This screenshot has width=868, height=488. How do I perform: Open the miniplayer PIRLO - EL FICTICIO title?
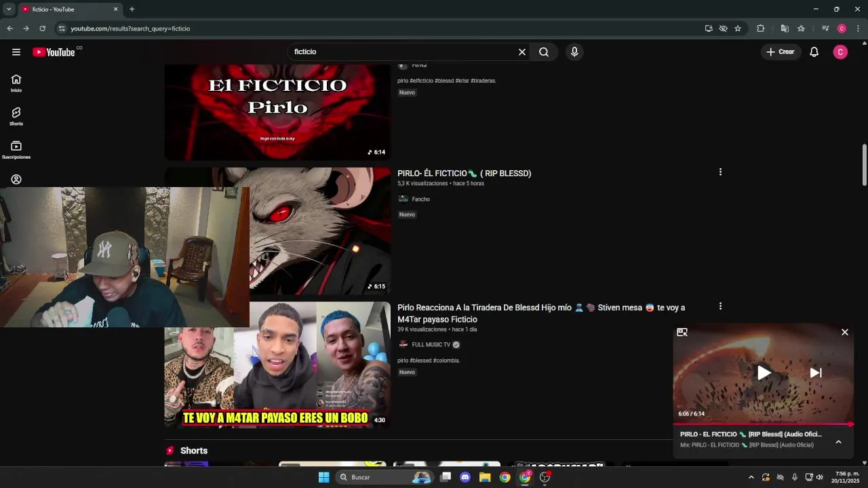[751, 434]
